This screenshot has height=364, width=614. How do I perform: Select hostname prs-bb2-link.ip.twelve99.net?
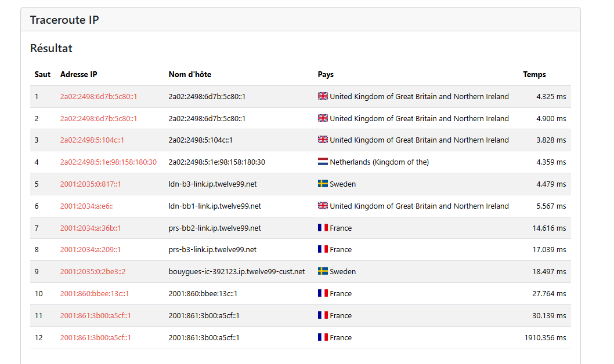click(x=215, y=228)
